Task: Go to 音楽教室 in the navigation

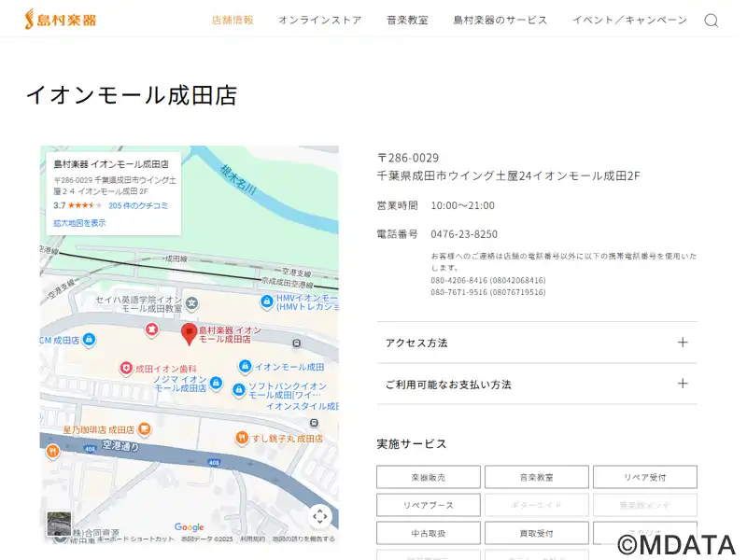Action: (407, 20)
